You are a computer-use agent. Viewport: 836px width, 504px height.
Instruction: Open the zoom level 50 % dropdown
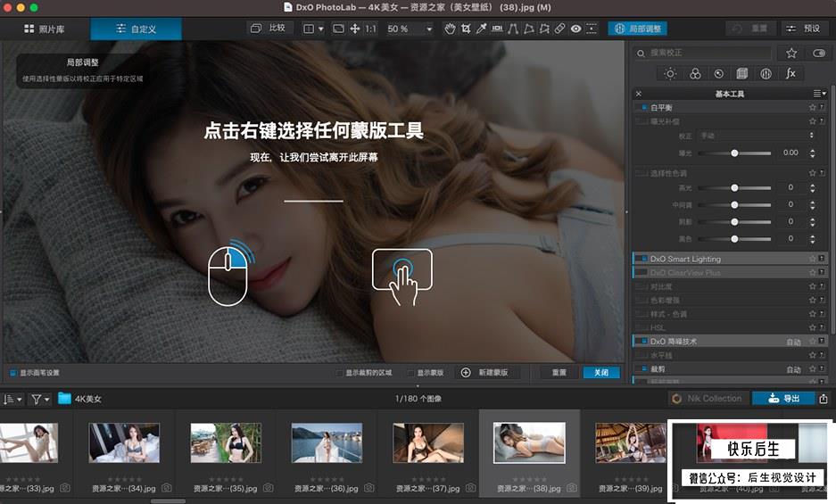point(410,29)
